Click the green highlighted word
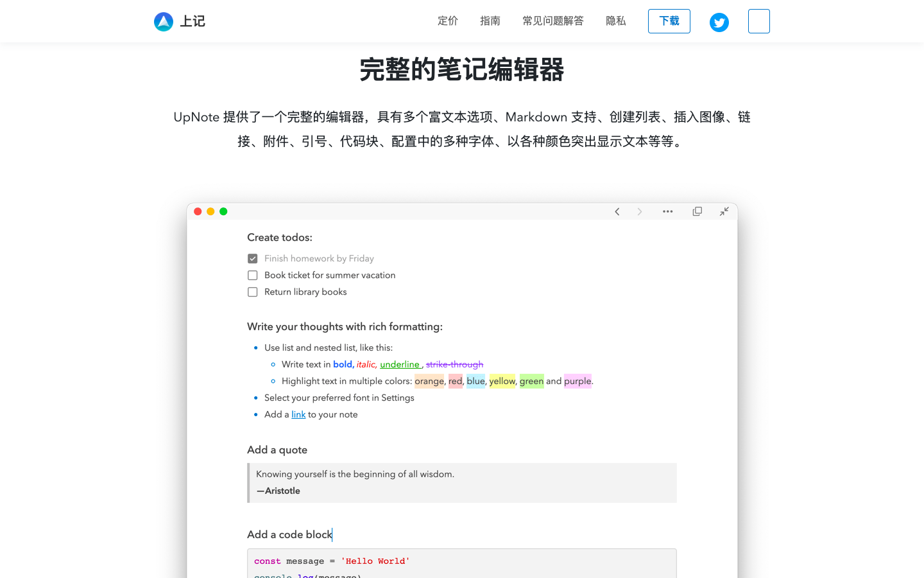 pos(531,381)
